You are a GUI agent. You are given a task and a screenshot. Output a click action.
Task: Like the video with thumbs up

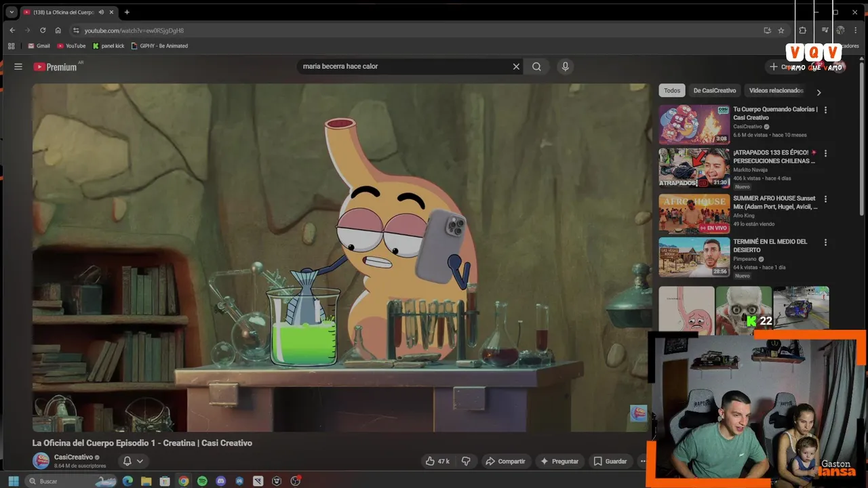click(x=437, y=461)
